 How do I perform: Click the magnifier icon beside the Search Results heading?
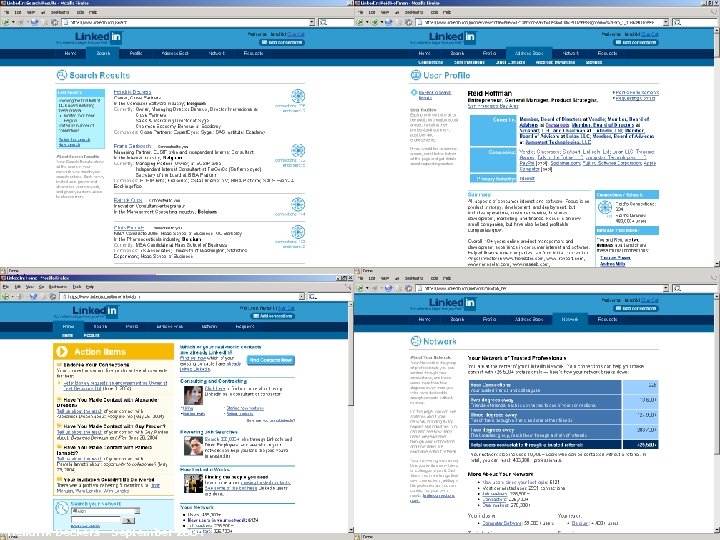62,75
